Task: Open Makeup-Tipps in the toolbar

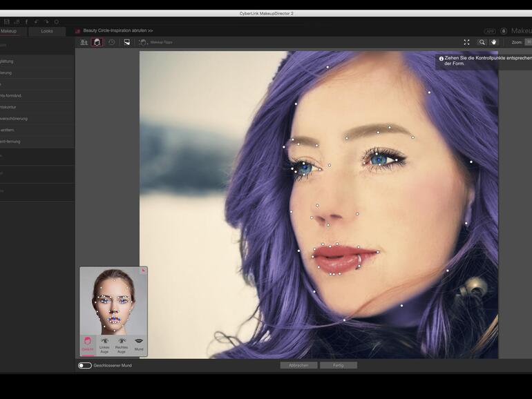Action: pos(155,42)
